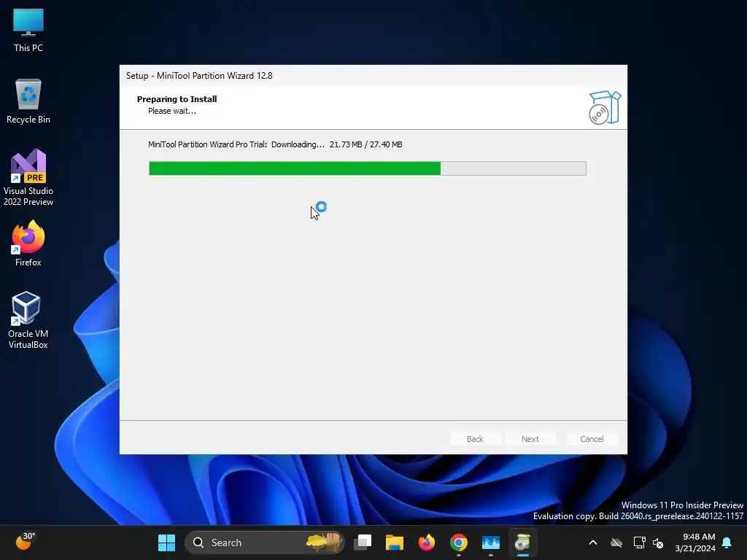Open Google Chrome from taskbar

tap(458, 542)
